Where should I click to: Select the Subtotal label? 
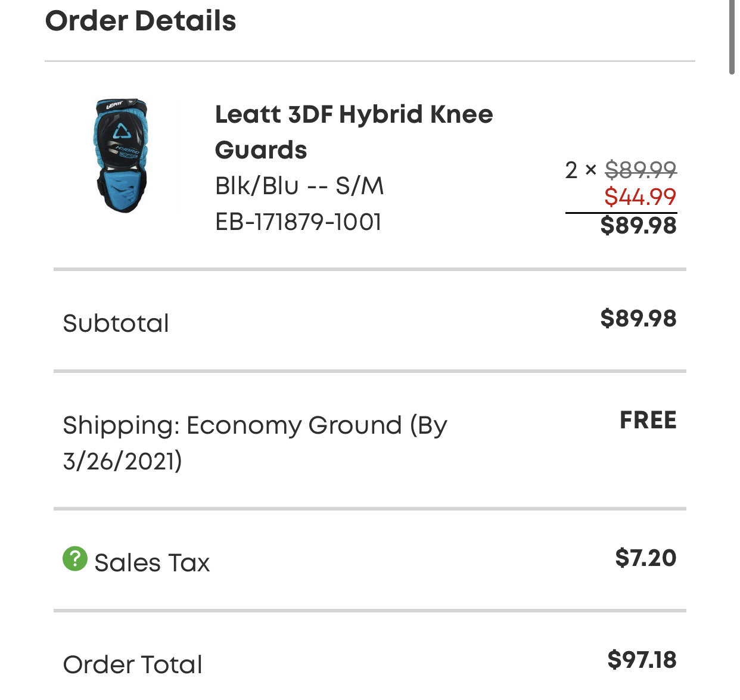coord(116,323)
